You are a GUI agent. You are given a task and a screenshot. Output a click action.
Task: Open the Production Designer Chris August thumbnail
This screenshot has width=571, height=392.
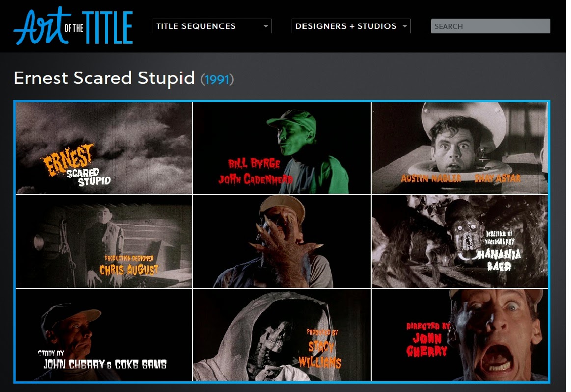pyautogui.click(x=104, y=241)
